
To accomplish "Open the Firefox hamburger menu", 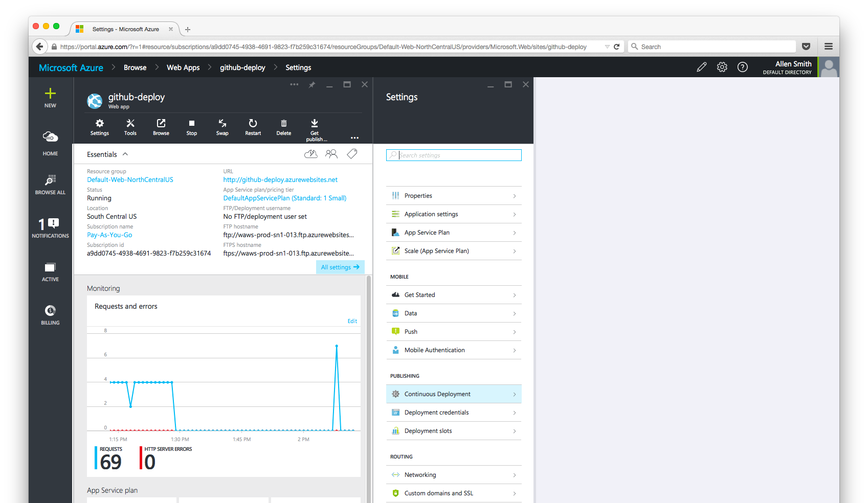I will (x=829, y=47).
